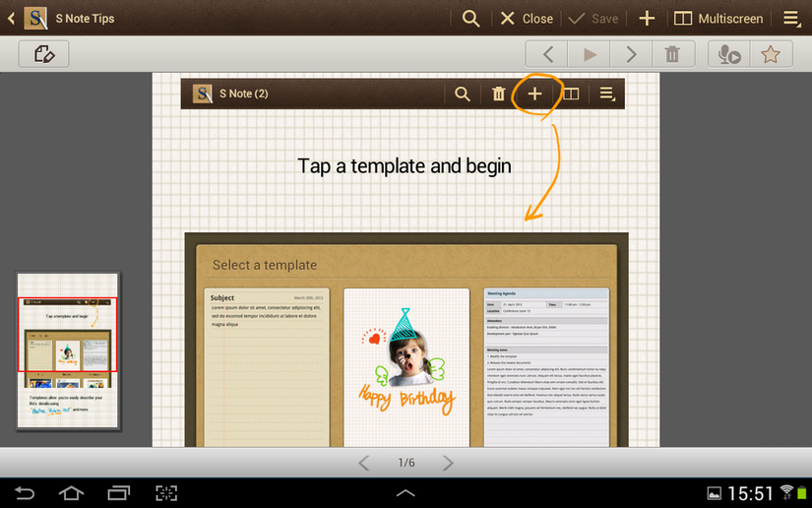
Task: Tap multiscreen icon in S Note (2) bar
Action: [571, 94]
